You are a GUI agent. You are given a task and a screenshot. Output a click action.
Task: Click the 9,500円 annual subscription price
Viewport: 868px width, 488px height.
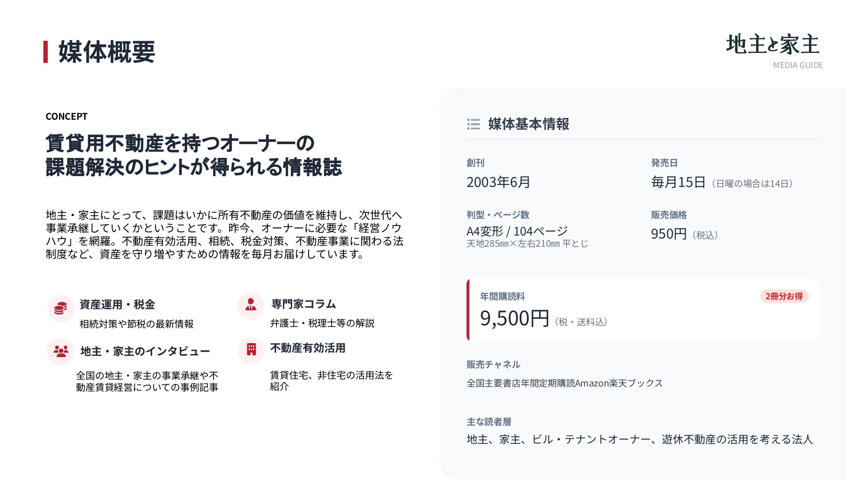click(514, 319)
